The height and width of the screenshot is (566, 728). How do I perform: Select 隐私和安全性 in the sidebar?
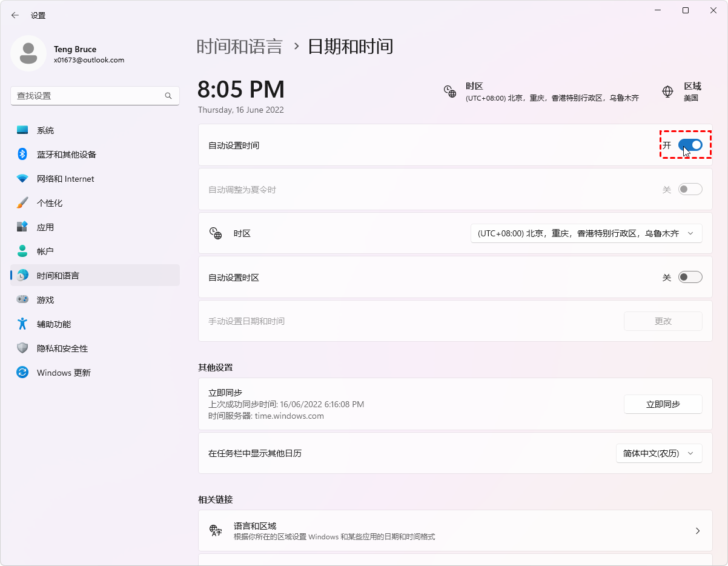[62, 348]
